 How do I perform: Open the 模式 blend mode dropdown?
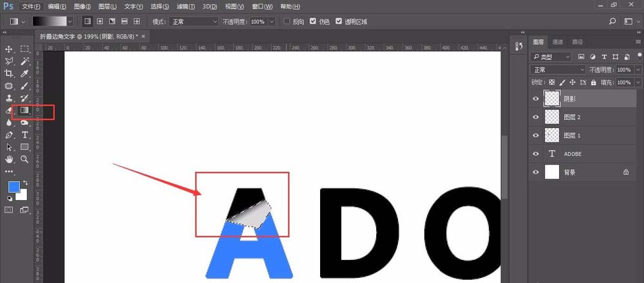tap(194, 21)
